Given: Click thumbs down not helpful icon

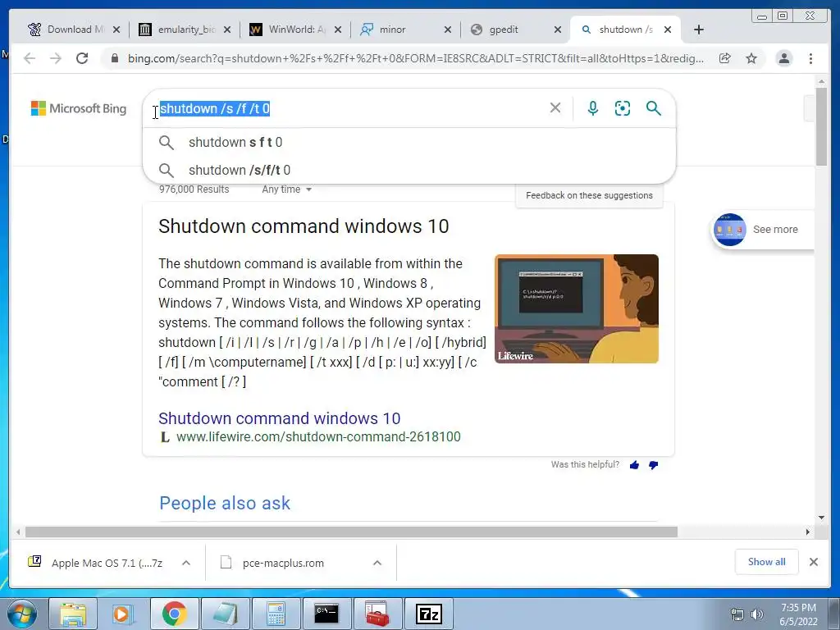Looking at the screenshot, I should [x=654, y=465].
